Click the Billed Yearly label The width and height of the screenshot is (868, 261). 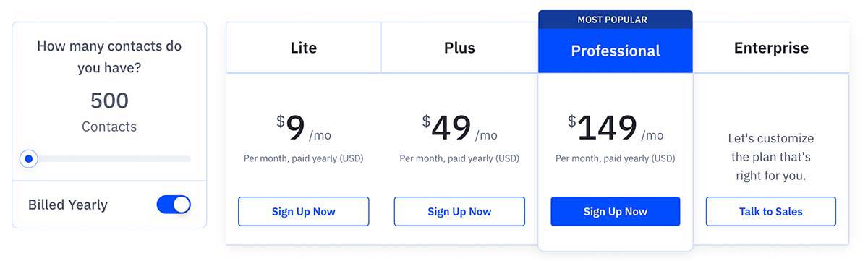click(x=68, y=205)
